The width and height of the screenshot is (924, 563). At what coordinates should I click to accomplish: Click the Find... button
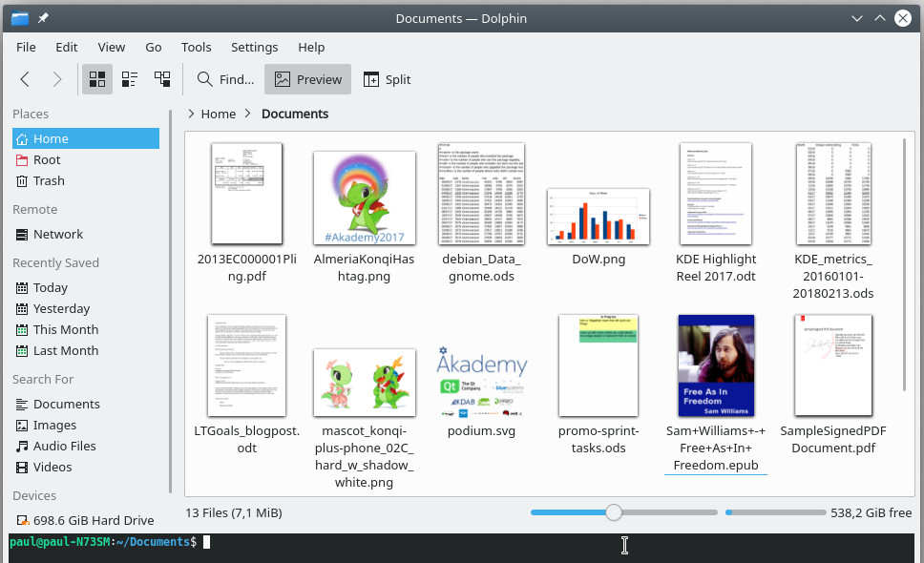[225, 79]
